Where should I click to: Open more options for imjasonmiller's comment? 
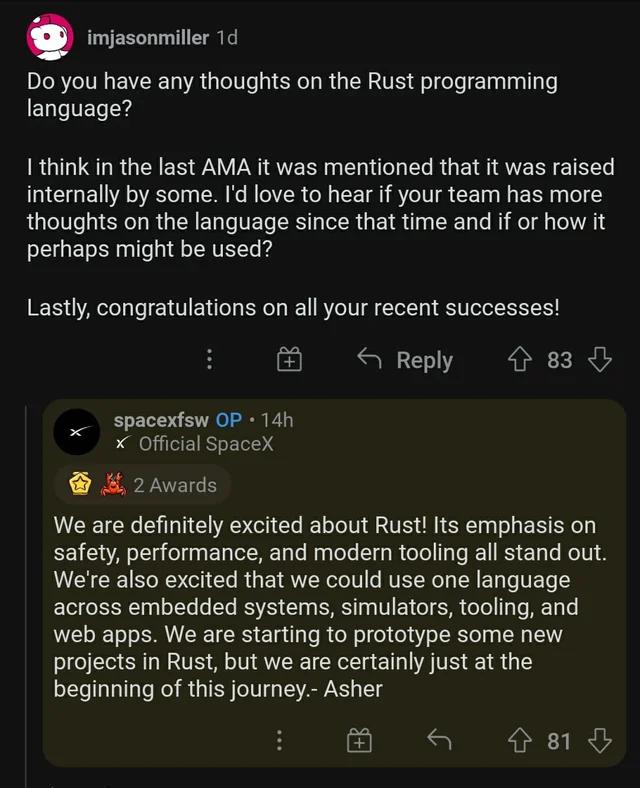pyautogui.click(x=209, y=360)
